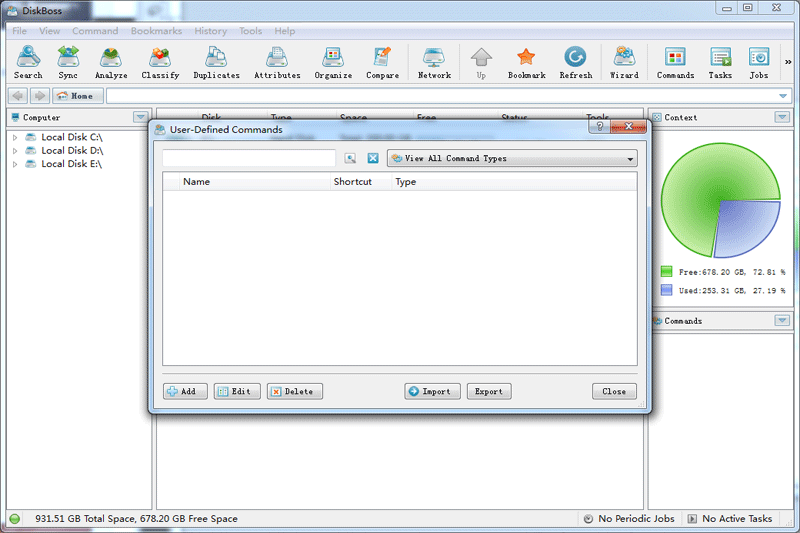Open the Computer panel dropdown arrow
This screenshot has width=800, height=533.
pos(140,117)
